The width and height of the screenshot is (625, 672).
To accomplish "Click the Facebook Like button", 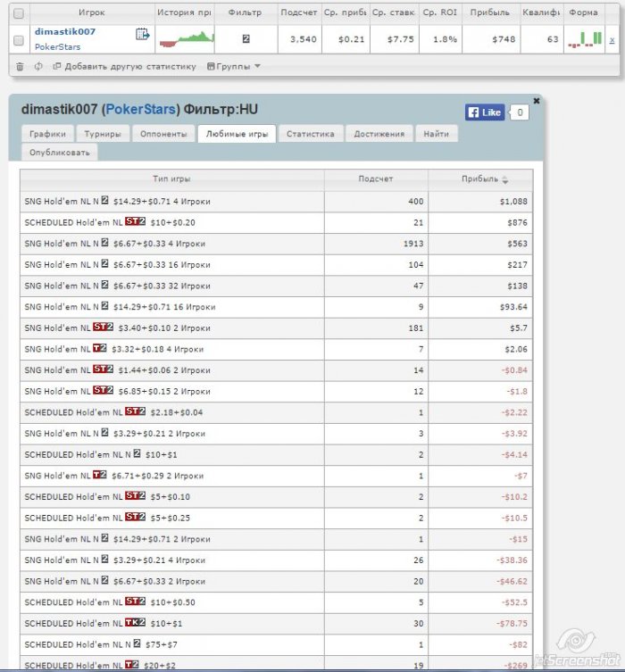I will pos(485,112).
